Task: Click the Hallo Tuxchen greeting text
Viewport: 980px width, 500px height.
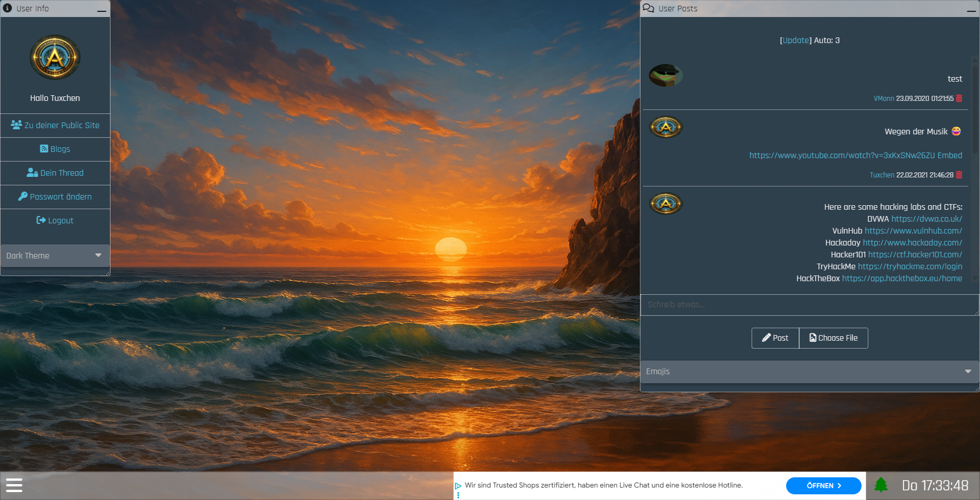Action: click(x=55, y=98)
